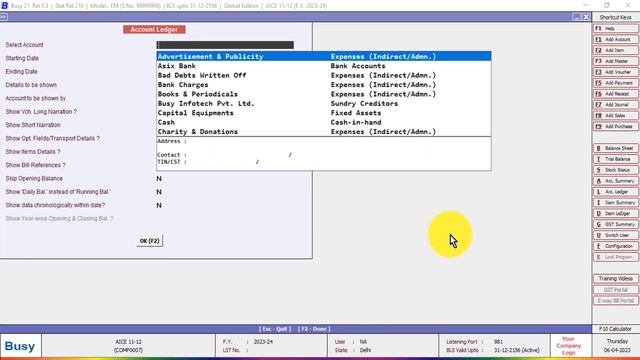Open Add Journal (F7) shortcut

click(616, 105)
